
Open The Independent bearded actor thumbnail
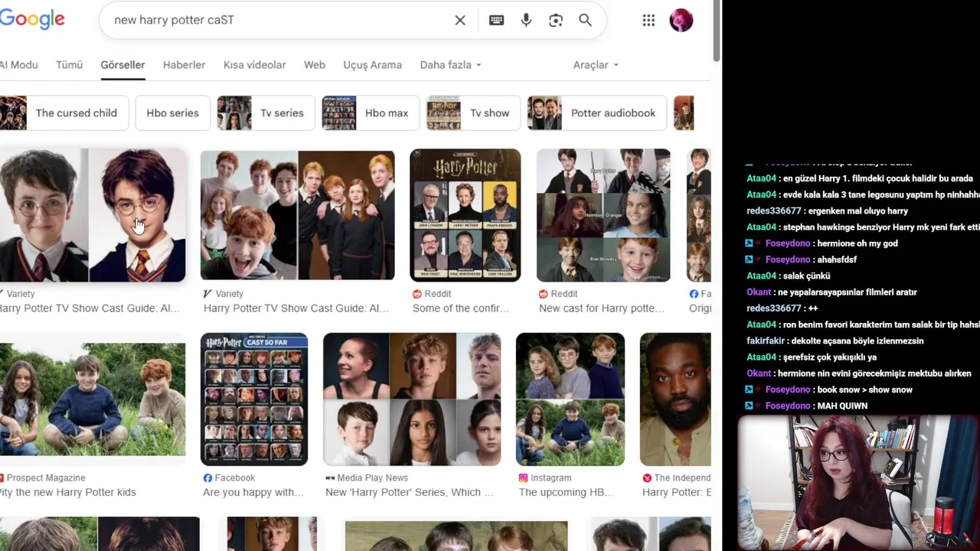675,399
